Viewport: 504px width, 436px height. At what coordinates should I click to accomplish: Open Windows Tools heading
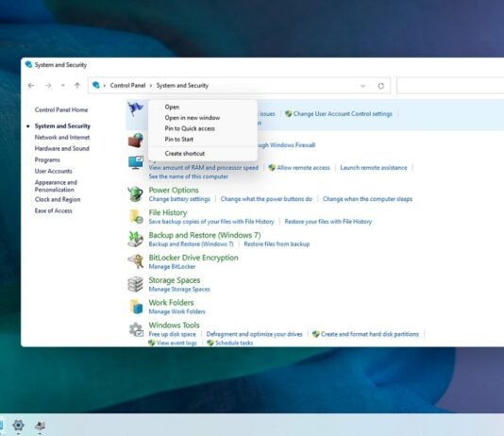[x=174, y=325]
